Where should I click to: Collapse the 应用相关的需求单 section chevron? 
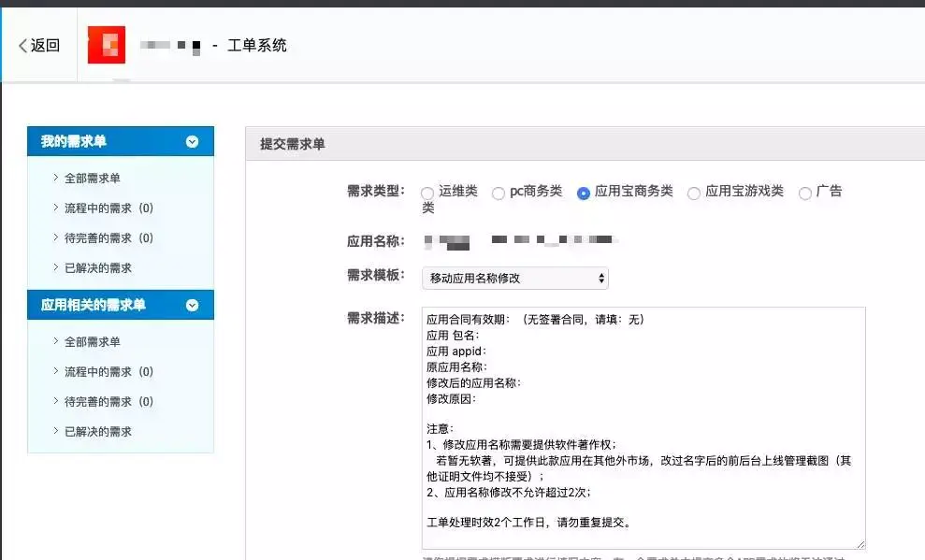[193, 305]
